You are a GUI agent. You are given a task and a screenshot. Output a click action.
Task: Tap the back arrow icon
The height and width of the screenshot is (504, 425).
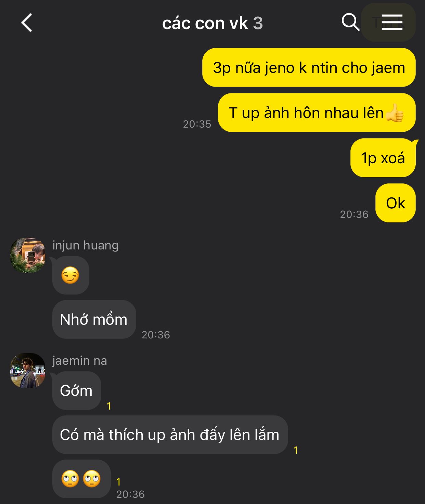[27, 23]
